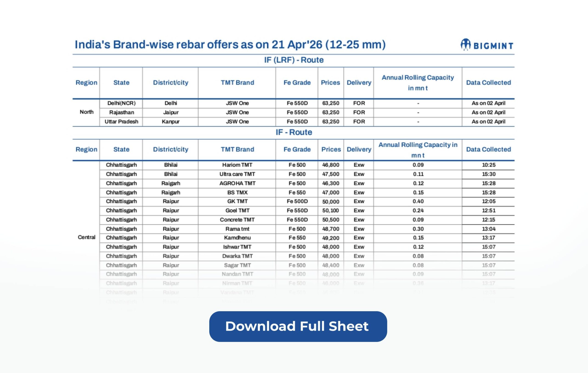Click the GK TMT price 50,000
This screenshot has width=588, height=373.
331,201
